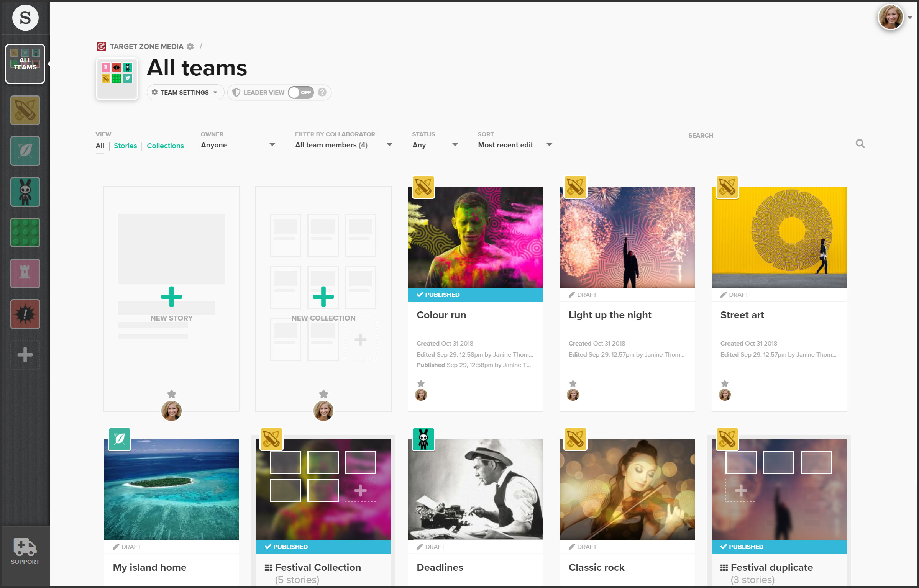Screen dimensions: 919x588
Task: Expand the Owner Anyone dropdown
Action: click(x=238, y=145)
